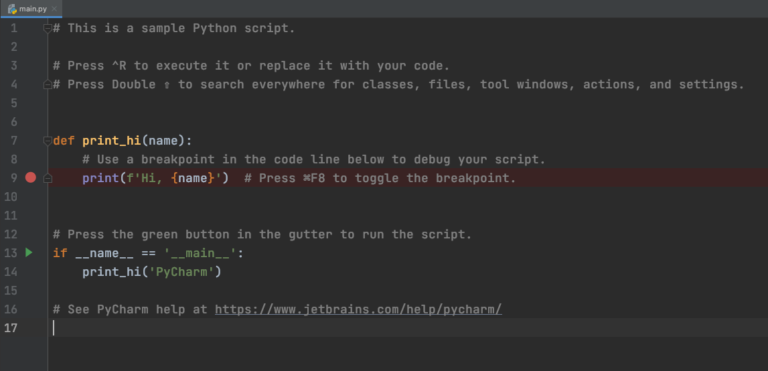Click line number 8 in the gutter
The height and width of the screenshot is (371, 768).
click(x=13, y=159)
